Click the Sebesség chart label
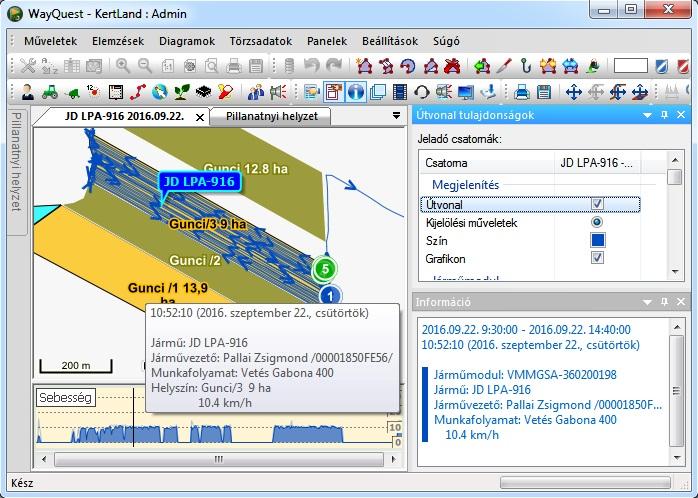 pos(65,397)
